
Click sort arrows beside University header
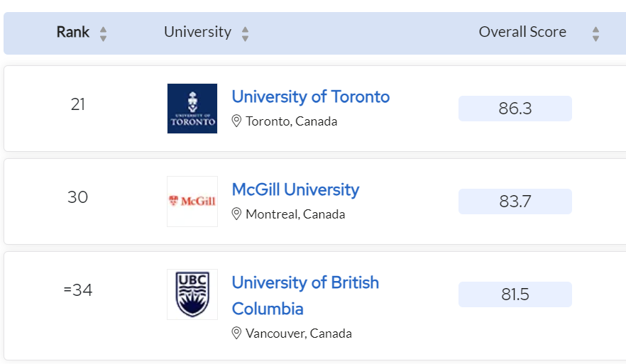(x=245, y=34)
